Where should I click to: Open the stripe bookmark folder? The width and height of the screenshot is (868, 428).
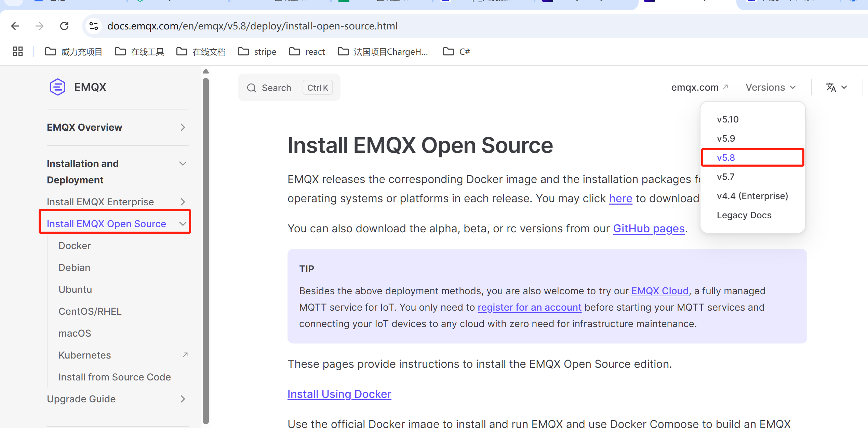pos(257,52)
